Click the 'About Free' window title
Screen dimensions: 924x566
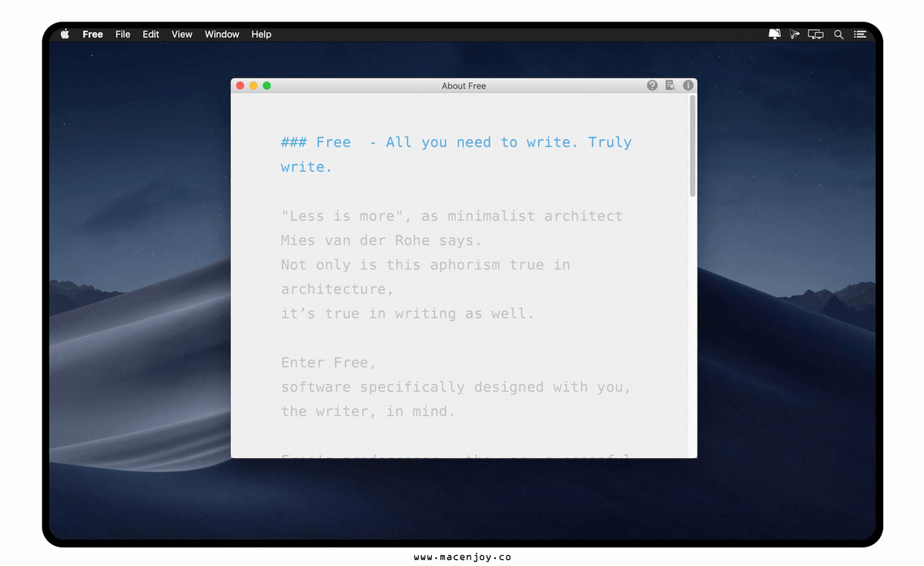coord(464,85)
